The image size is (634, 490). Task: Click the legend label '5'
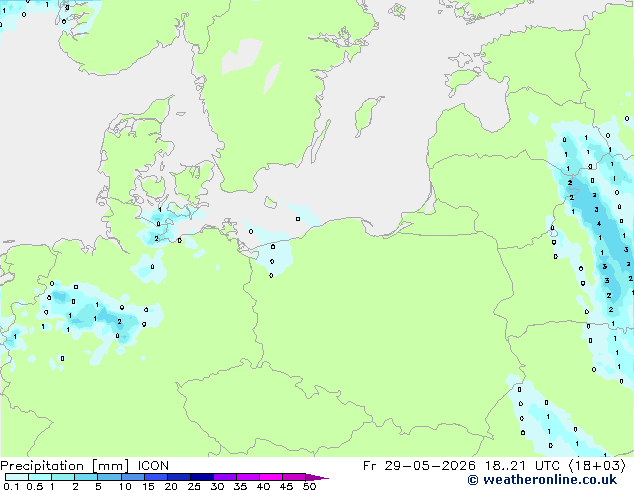(98, 486)
